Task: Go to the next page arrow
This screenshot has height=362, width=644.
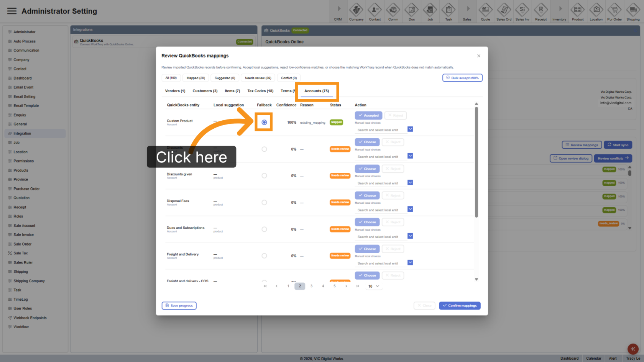Action: [346, 286]
